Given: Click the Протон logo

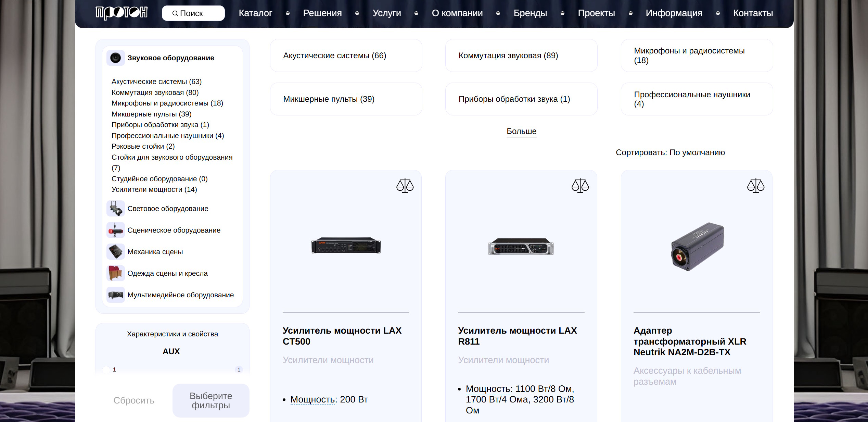Looking at the screenshot, I should point(122,13).
